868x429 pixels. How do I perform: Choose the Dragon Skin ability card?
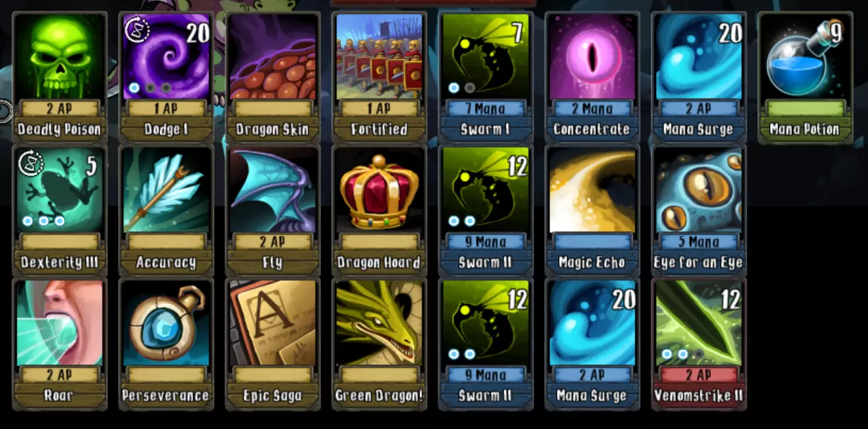pos(272,77)
